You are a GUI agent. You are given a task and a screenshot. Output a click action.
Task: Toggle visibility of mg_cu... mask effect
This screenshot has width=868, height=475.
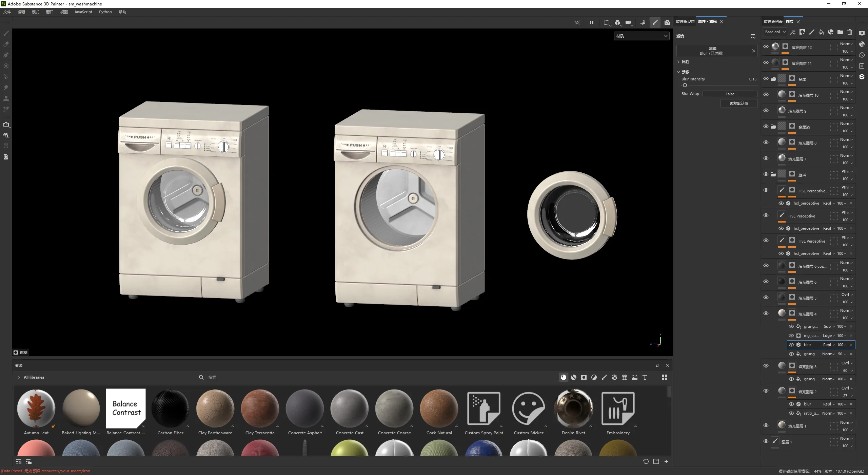[x=791, y=336]
